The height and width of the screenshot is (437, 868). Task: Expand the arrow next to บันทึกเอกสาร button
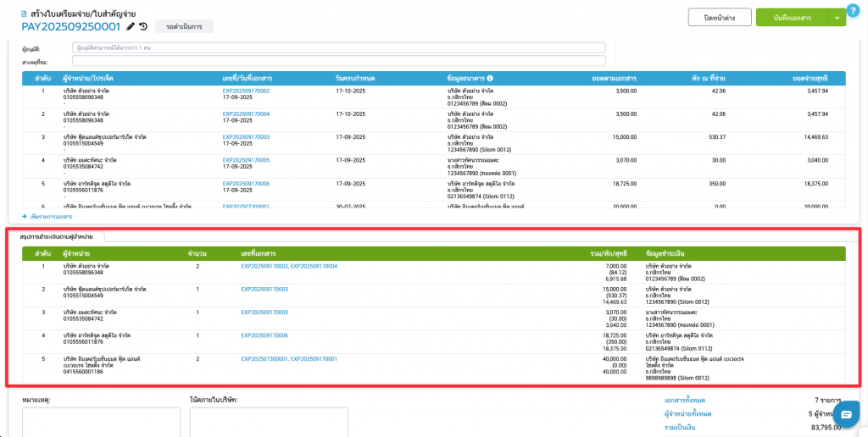[x=837, y=18]
